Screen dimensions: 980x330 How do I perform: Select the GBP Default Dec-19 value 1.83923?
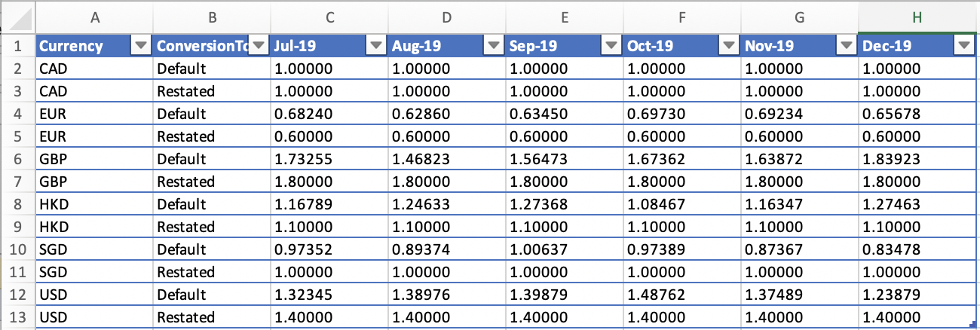coord(917,159)
